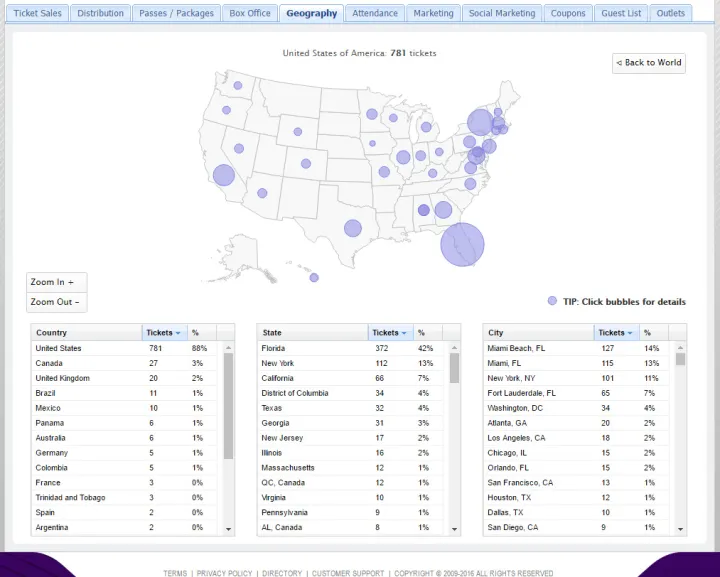Select the Miami Beach, FL row
Viewport: 720px width, 577px height.
click(x=576, y=348)
